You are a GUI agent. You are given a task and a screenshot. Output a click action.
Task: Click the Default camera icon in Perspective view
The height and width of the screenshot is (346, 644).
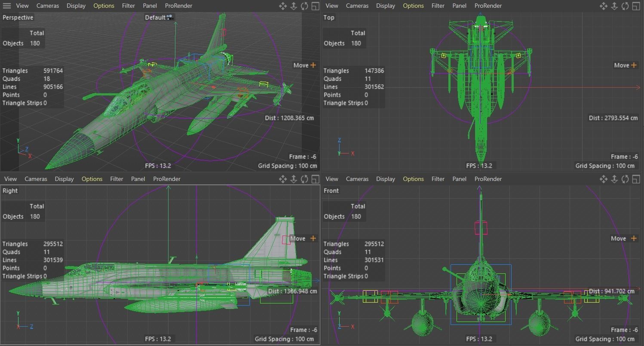pos(169,17)
